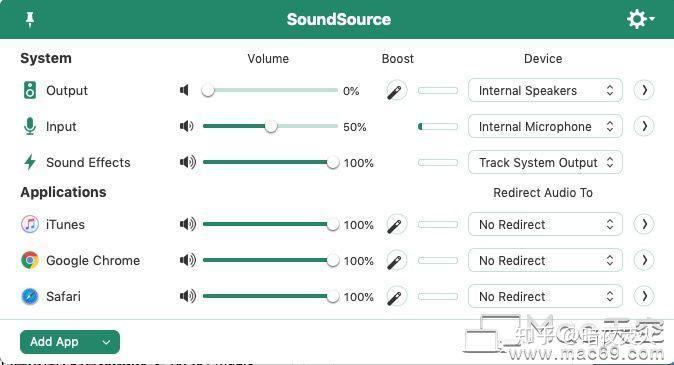The height and width of the screenshot is (365, 674).
Task: Open the Internal Microphone device dropdown
Action: click(545, 126)
